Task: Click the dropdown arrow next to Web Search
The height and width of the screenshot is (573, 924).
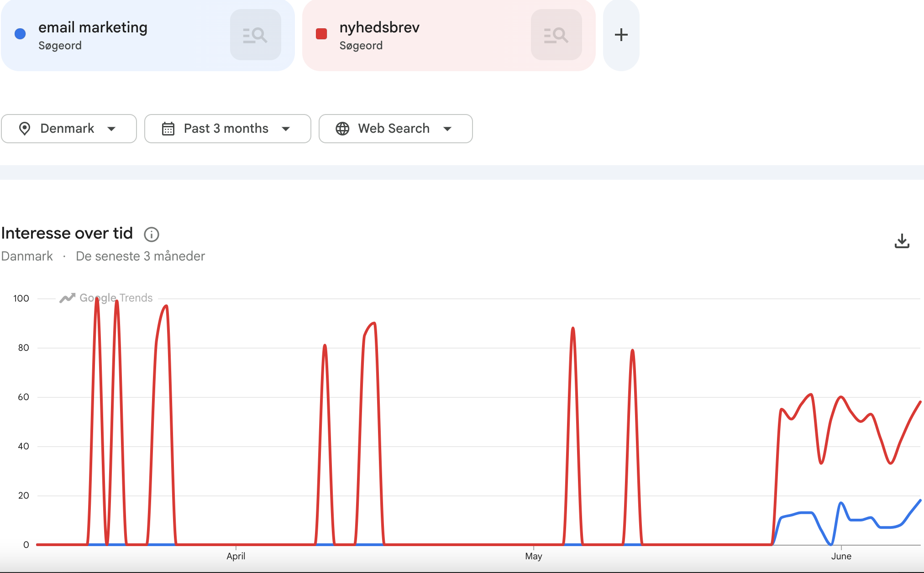Action: 447,129
